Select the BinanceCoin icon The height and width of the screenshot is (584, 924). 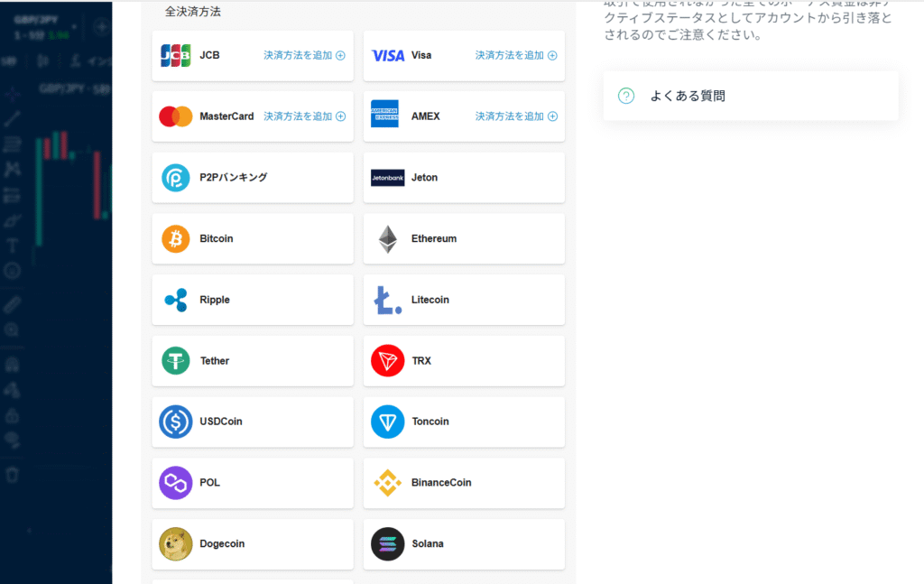point(388,483)
